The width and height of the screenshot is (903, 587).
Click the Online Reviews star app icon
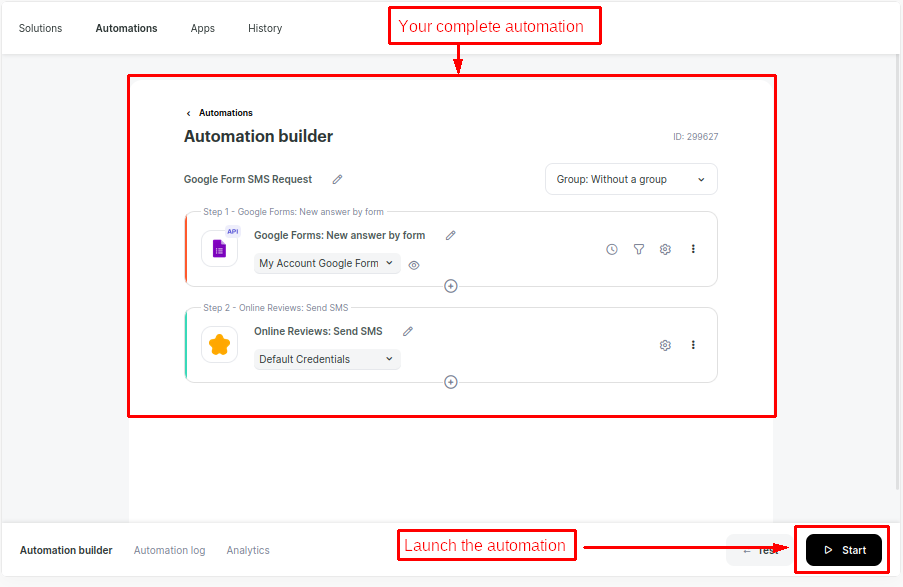(x=219, y=345)
